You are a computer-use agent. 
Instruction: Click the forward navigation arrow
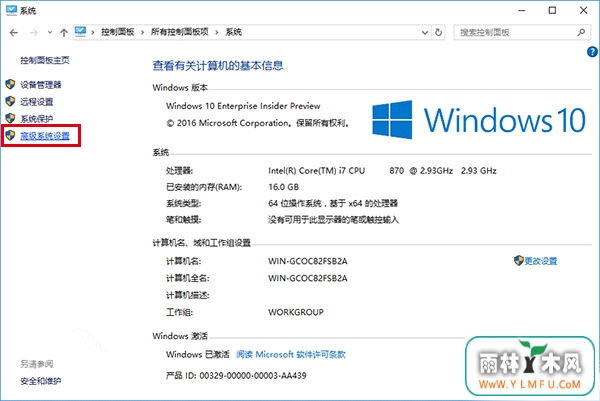(x=34, y=33)
